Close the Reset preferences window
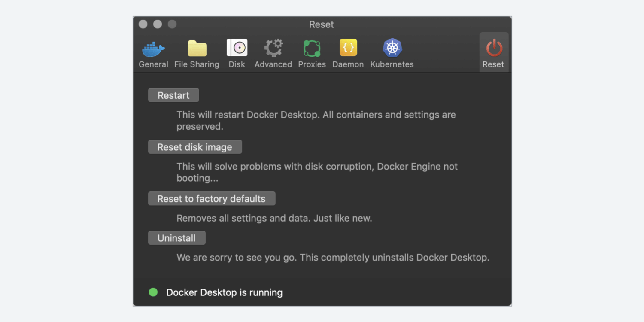The height and width of the screenshot is (322, 644). (143, 24)
